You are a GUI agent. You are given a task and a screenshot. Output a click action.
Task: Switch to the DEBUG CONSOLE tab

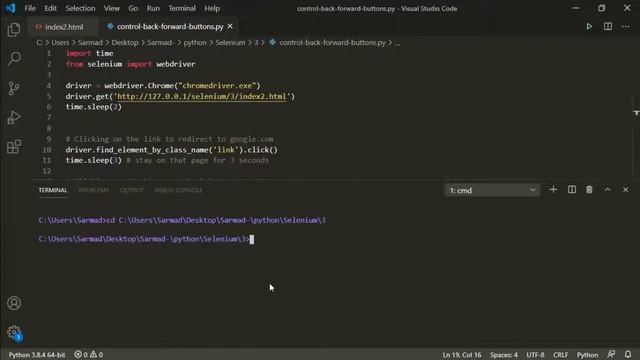click(178, 190)
